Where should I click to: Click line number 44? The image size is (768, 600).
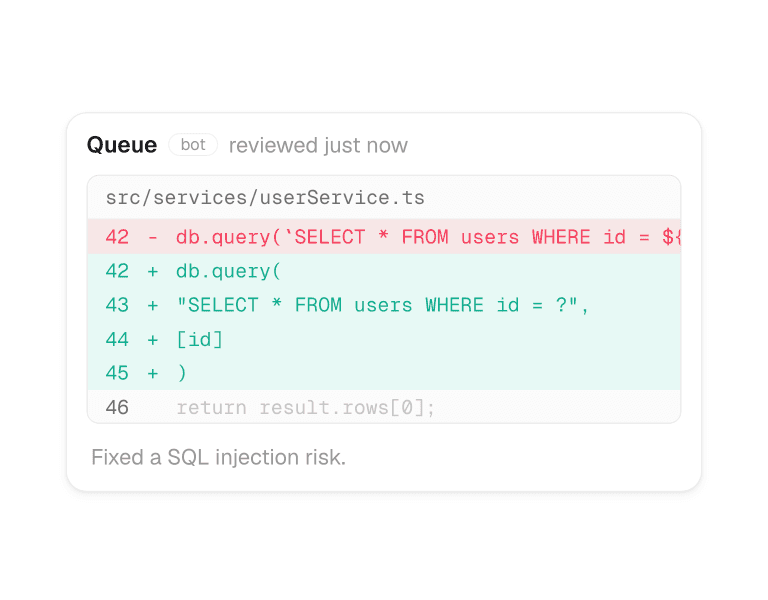(117, 339)
